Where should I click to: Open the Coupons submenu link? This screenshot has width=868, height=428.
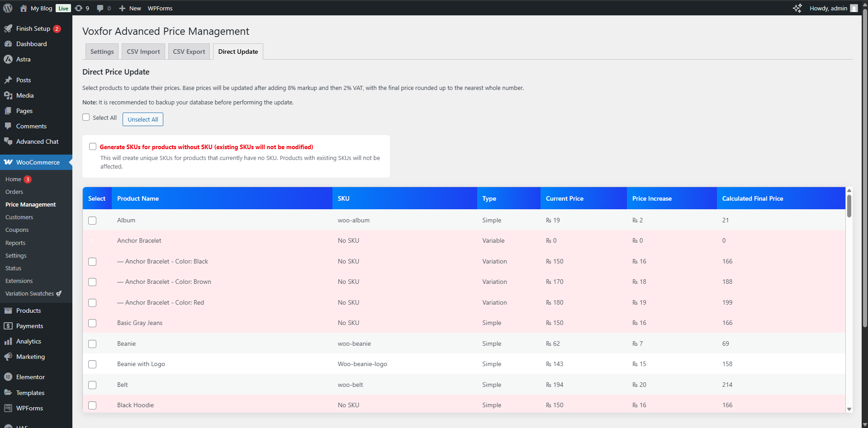tap(17, 230)
